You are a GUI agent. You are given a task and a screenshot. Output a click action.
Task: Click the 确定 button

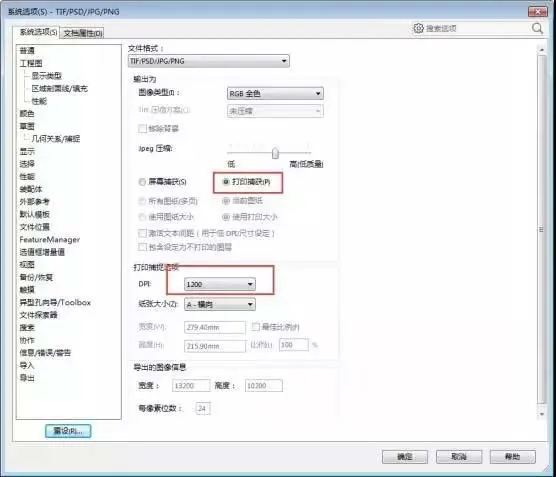tap(405, 457)
